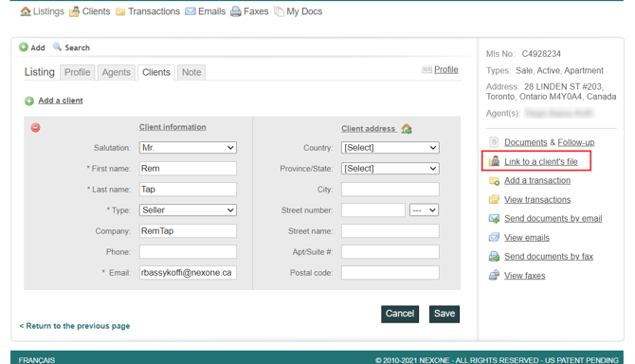Click the Add a transaction link
The height and width of the screenshot is (364, 635).
tap(537, 181)
